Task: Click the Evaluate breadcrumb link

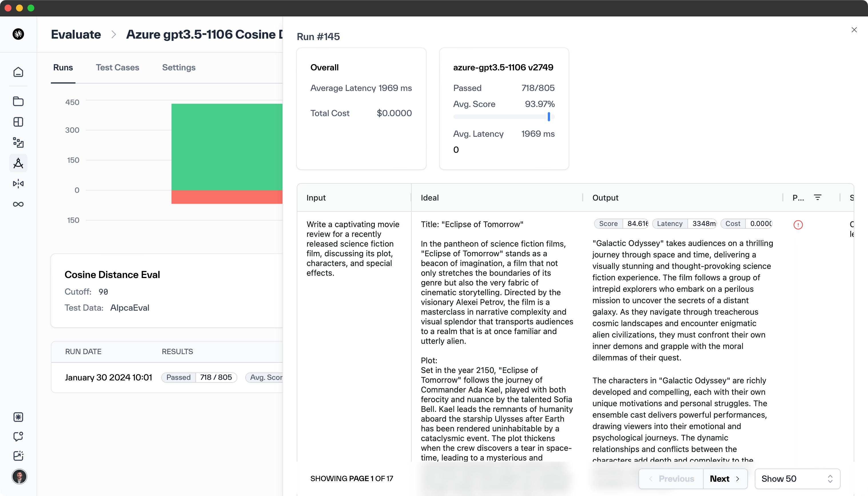Action: pyautogui.click(x=76, y=34)
